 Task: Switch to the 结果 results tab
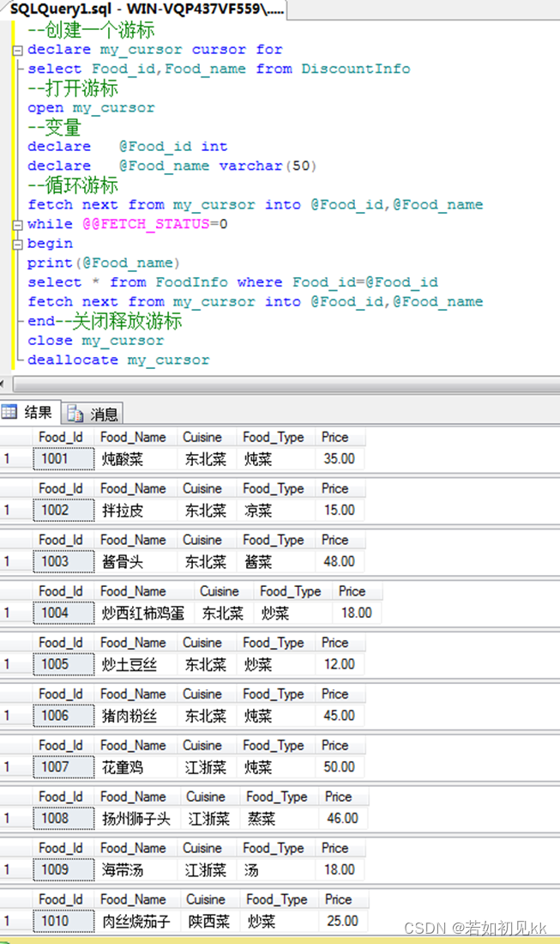point(30,413)
